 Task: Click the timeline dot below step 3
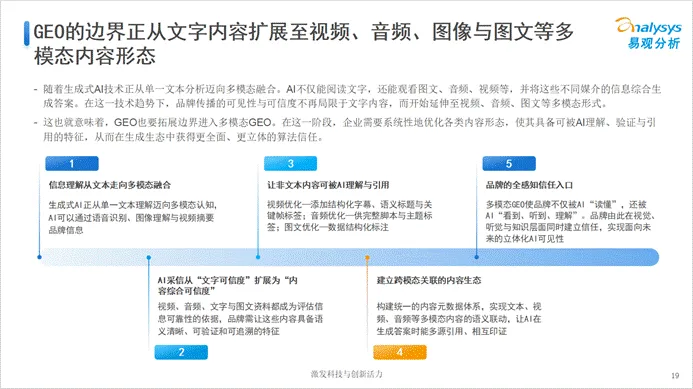258,257
